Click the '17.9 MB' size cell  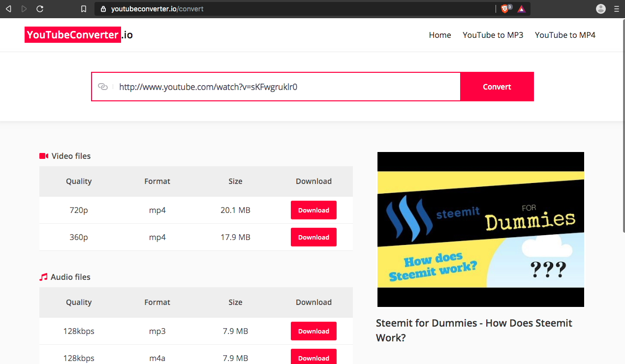point(235,237)
